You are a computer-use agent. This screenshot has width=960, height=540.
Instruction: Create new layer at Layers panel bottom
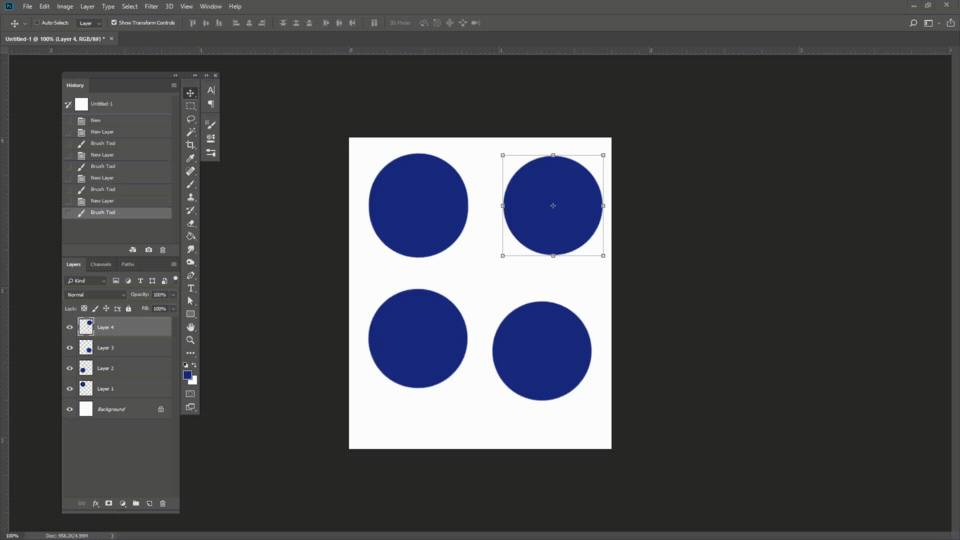click(x=149, y=503)
